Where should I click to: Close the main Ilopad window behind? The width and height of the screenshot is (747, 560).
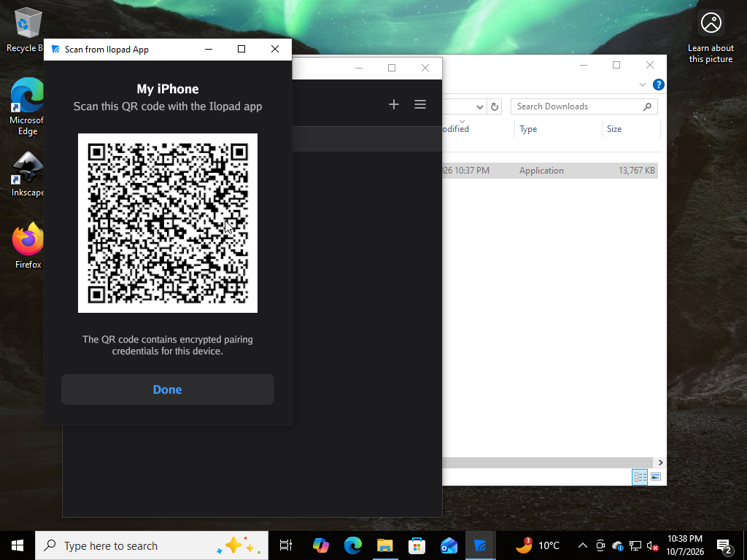click(x=425, y=68)
